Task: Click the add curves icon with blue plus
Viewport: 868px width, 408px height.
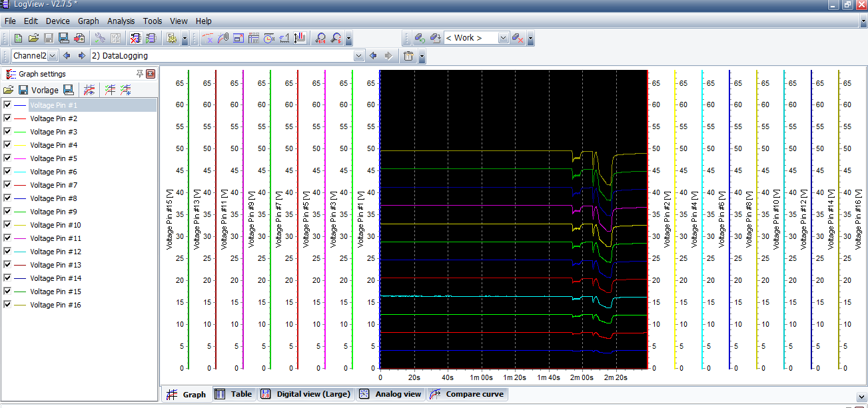Action: pos(125,90)
